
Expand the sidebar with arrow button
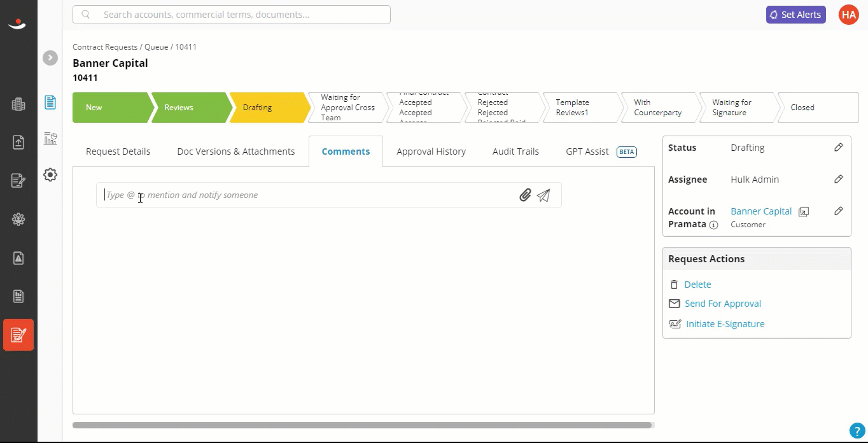pyautogui.click(x=50, y=58)
